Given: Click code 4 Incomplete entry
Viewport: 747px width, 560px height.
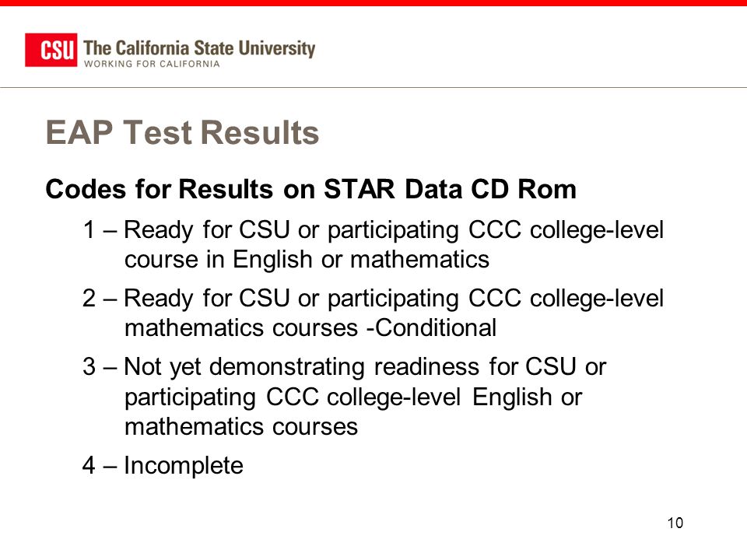Looking at the screenshot, I should [x=163, y=466].
